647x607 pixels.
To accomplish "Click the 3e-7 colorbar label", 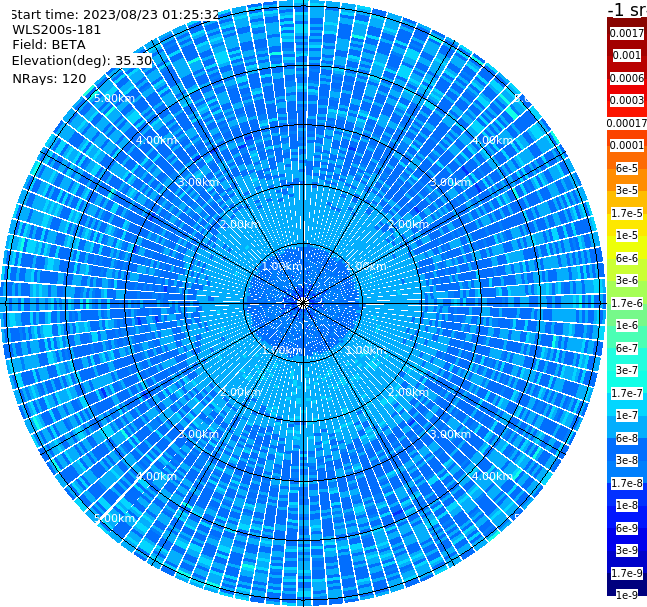I will 627,370.
